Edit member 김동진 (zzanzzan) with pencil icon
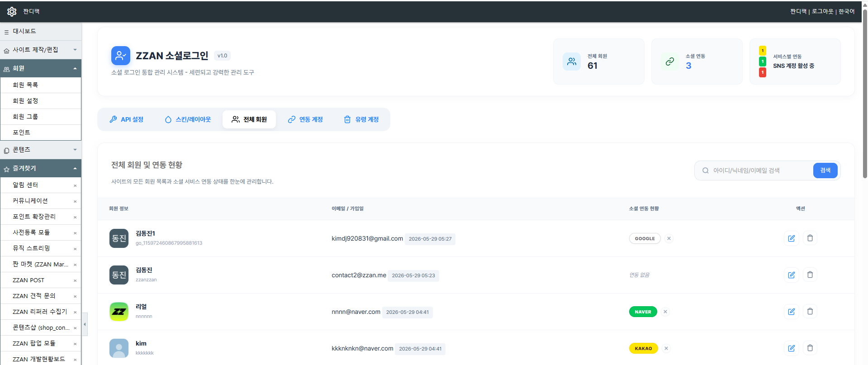The height and width of the screenshot is (365, 868). coord(792,275)
